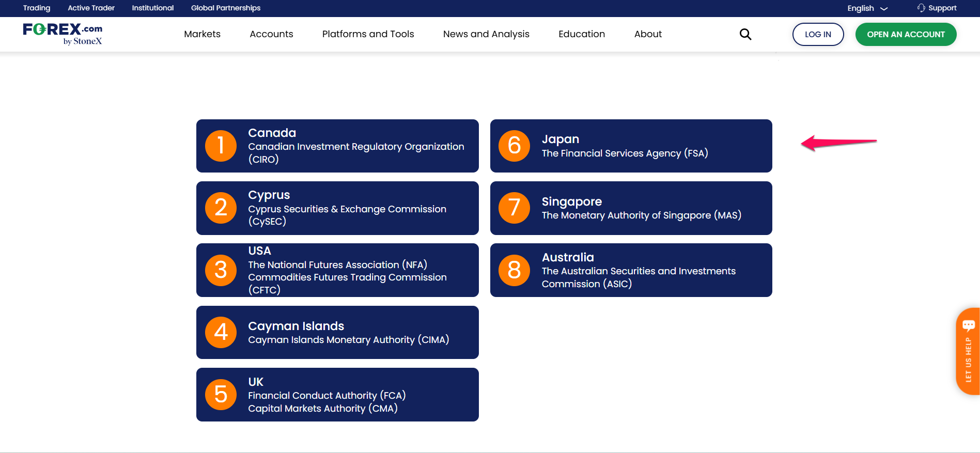Image resolution: width=980 pixels, height=453 pixels.
Task: Click the Capital Markets Authority (CMA) text
Action: tap(323, 408)
